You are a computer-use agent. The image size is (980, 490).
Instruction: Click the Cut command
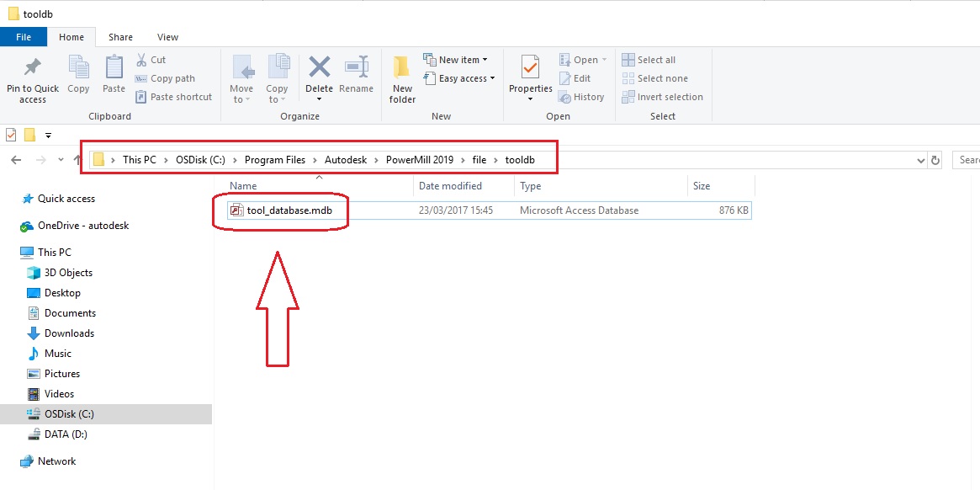[153, 59]
